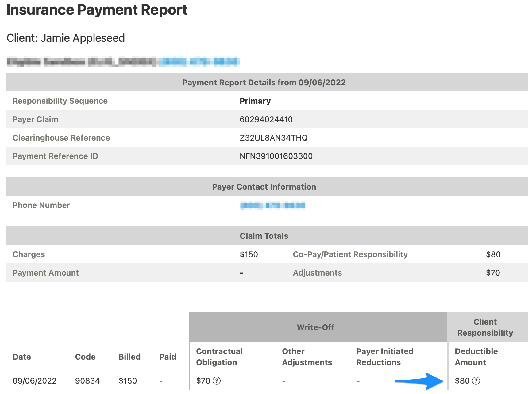Click the blurred payer phone number link

click(273, 205)
